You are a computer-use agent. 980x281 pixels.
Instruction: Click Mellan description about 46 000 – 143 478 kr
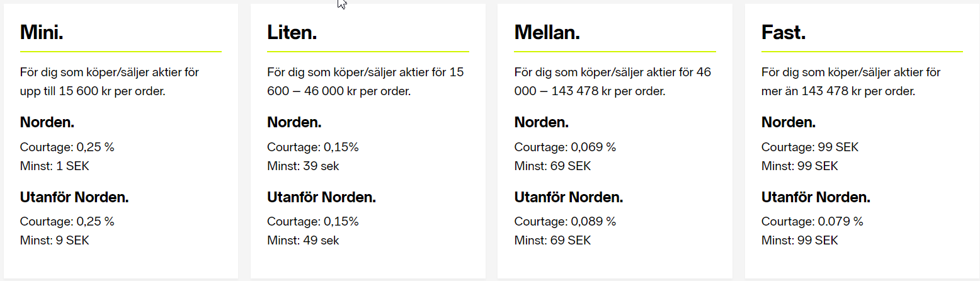click(612, 82)
